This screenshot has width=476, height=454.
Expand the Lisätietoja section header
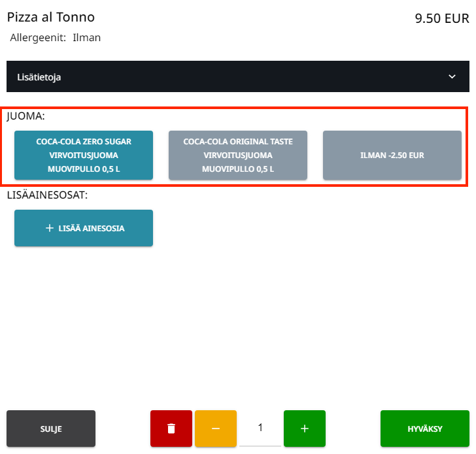(x=237, y=77)
